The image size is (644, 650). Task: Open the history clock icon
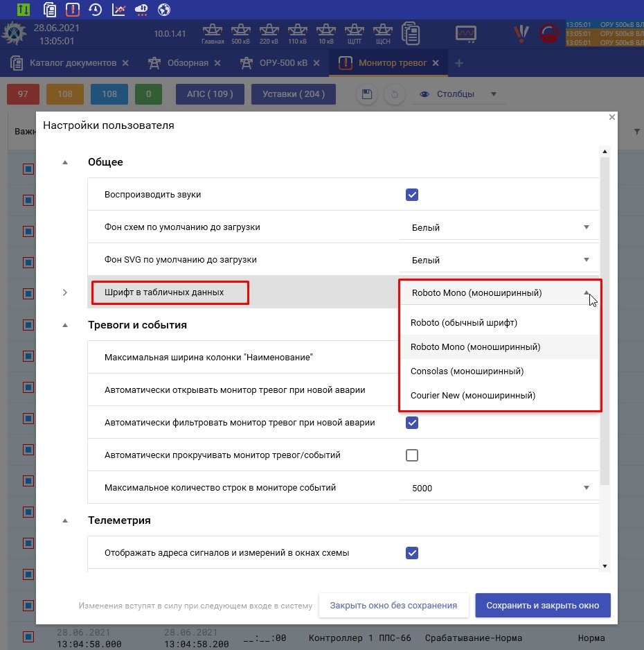[96, 10]
